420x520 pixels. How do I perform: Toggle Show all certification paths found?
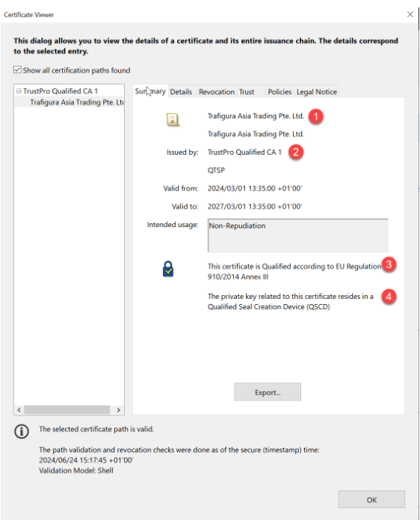17,70
